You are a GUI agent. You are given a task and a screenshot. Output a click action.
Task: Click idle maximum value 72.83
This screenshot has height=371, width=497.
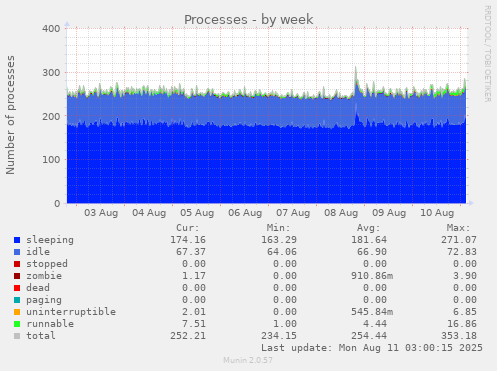coord(462,252)
